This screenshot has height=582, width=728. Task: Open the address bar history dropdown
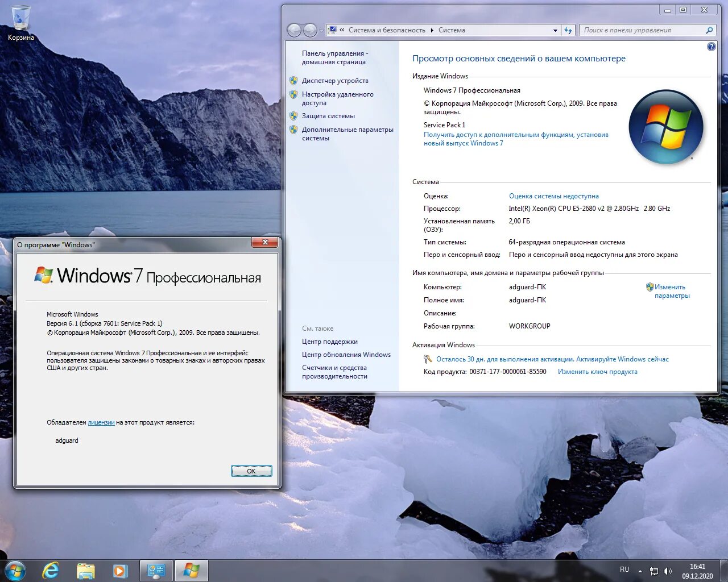click(x=555, y=30)
